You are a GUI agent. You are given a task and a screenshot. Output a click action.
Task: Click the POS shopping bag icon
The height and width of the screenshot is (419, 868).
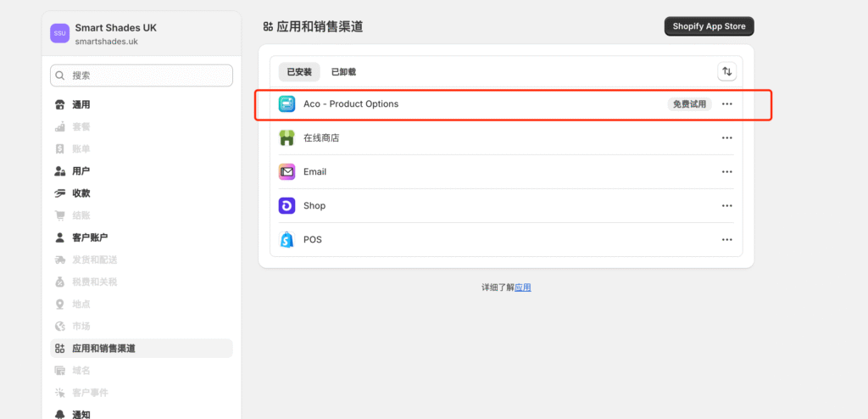[x=287, y=239]
